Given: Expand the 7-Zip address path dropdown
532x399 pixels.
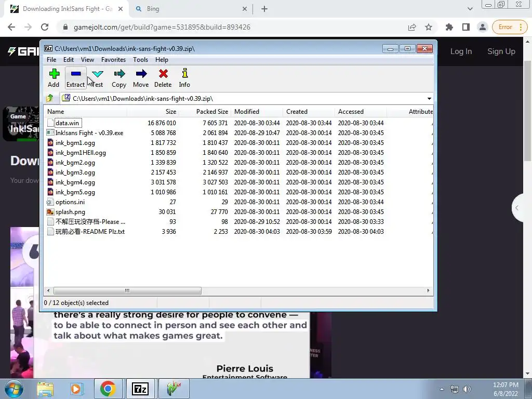Looking at the screenshot, I should coord(429,98).
